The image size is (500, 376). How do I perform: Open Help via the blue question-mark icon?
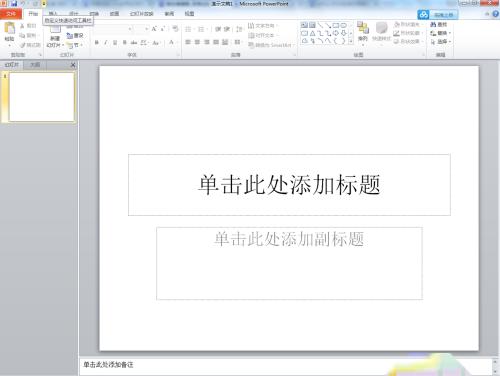point(495,14)
